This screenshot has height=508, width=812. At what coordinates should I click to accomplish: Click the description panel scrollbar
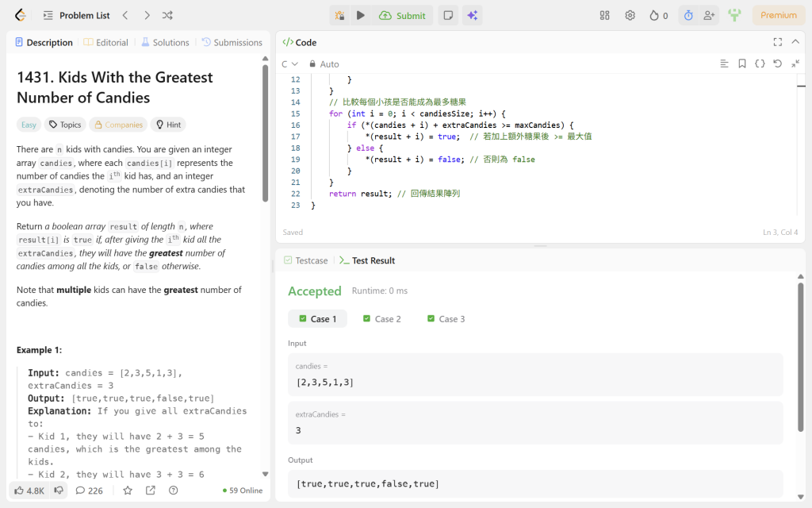coord(265,133)
